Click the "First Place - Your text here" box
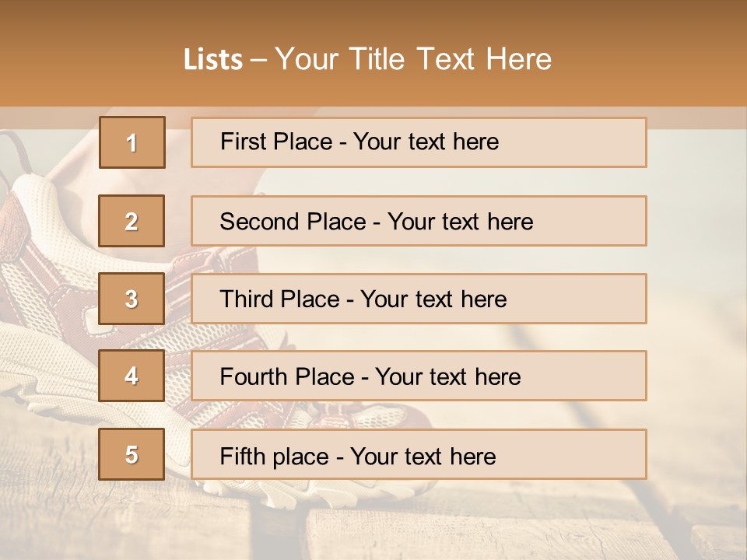747x560 pixels. point(419,142)
